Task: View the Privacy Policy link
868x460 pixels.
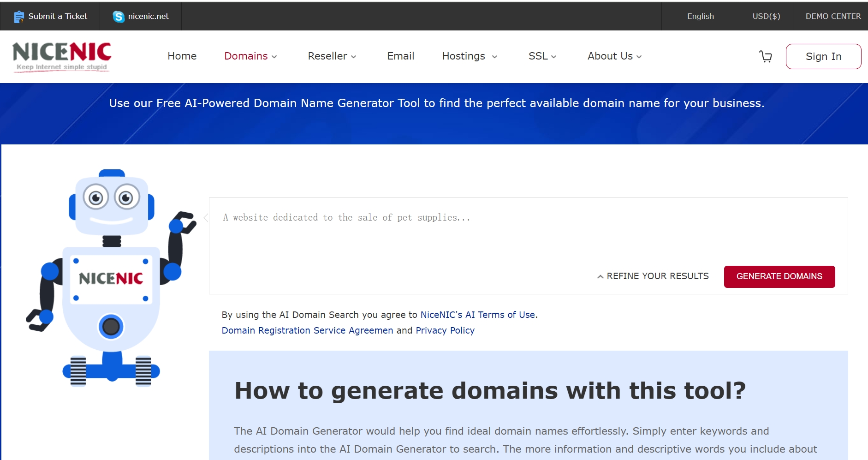Action: (445, 330)
